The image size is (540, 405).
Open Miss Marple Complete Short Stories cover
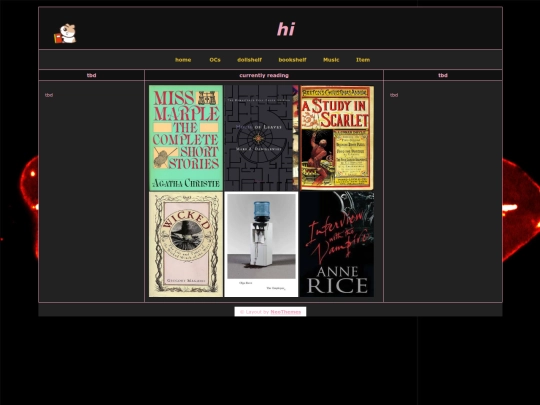tap(186, 138)
